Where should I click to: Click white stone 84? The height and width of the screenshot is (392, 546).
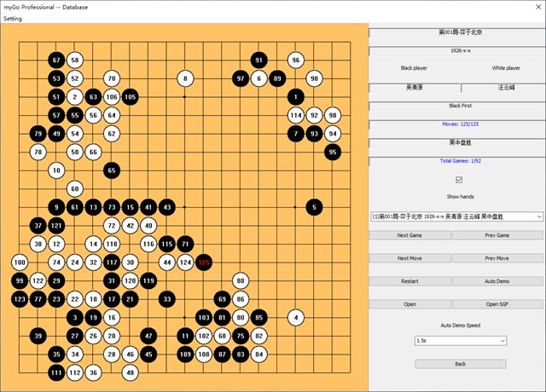pos(258,355)
